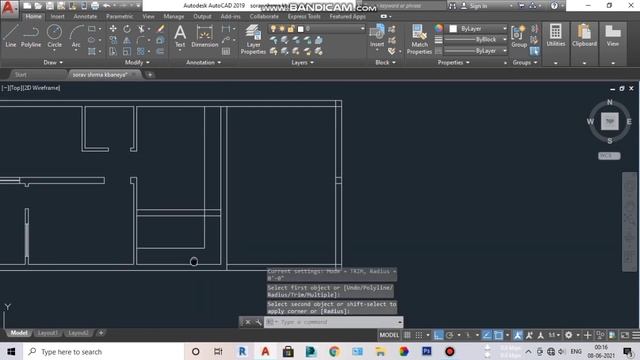Screen dimensions: 640x360
Task: Click the Trim tool scissors icon
Action: coord(141,29)
